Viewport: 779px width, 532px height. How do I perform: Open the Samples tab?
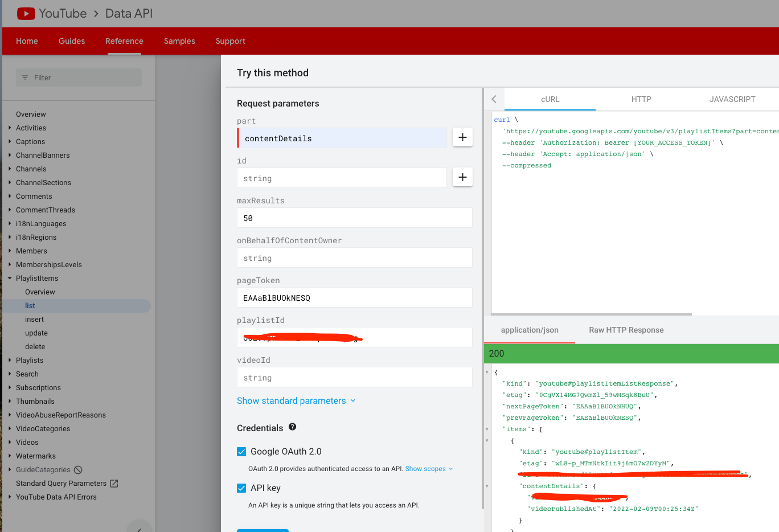click(x=179, y=41)
